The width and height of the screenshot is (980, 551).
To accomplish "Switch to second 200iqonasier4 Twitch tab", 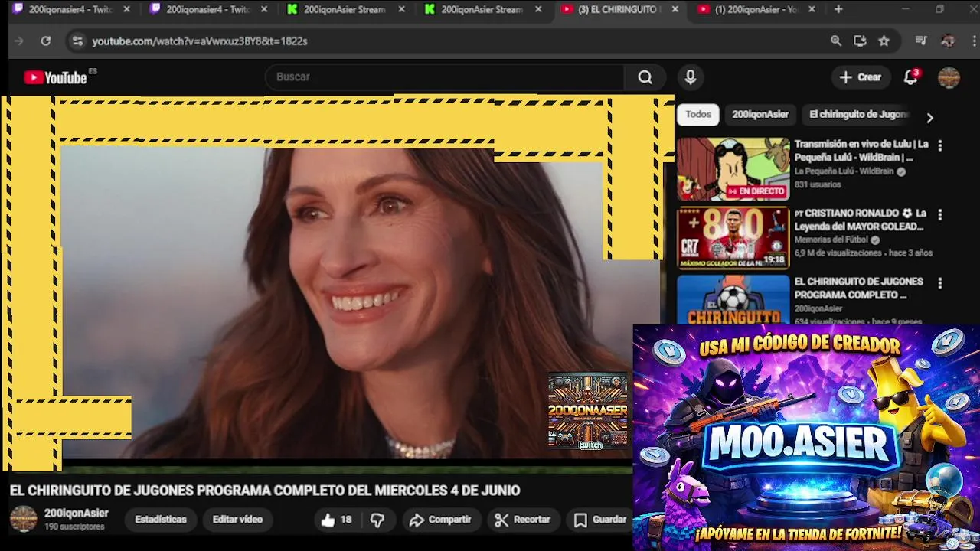I will 208,9.
